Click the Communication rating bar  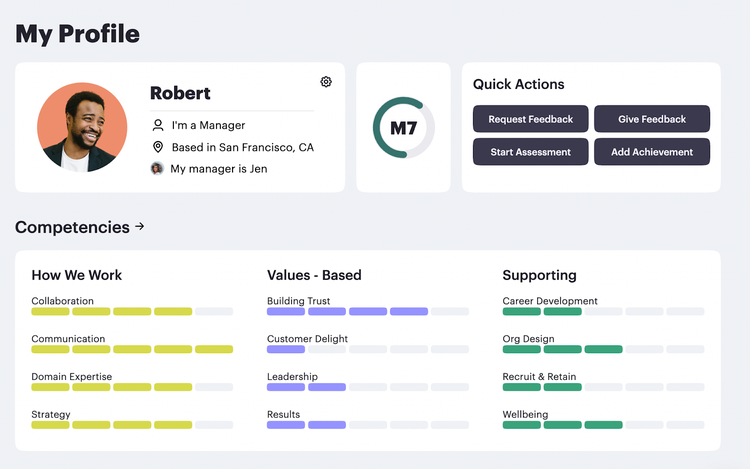tap(132, 349)
